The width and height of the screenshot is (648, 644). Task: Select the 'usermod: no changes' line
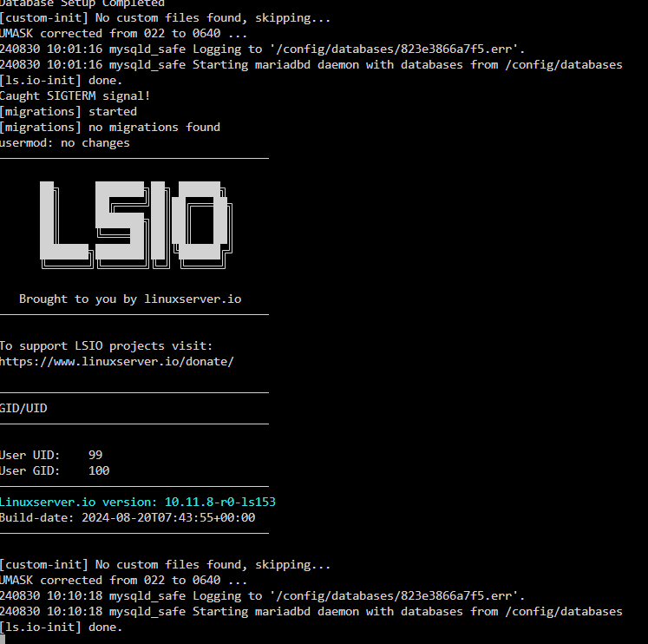coord(64,143)
